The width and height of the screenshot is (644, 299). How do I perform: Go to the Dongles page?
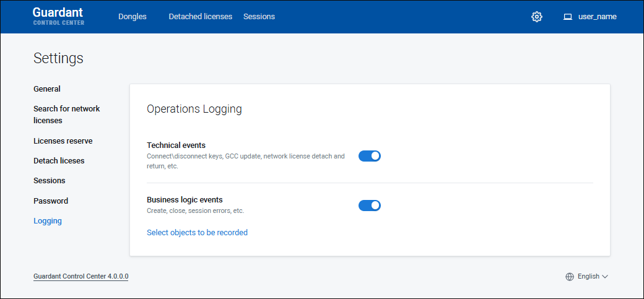point(133,17)
